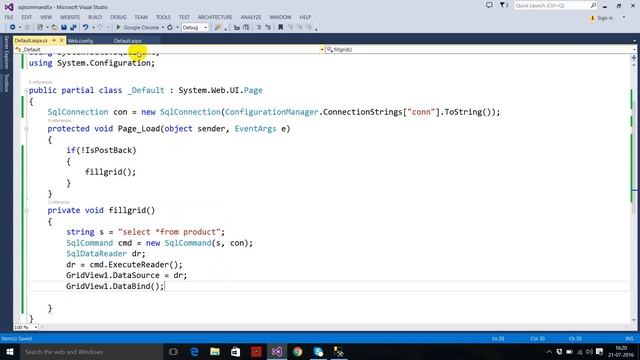
Task: Open the Windows Start button
Action: tap(10, 352)
